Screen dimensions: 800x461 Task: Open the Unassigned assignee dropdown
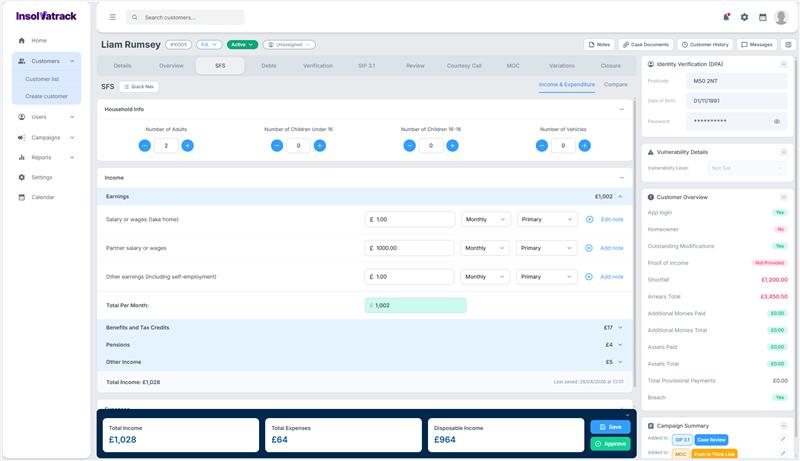coord(289,45)
